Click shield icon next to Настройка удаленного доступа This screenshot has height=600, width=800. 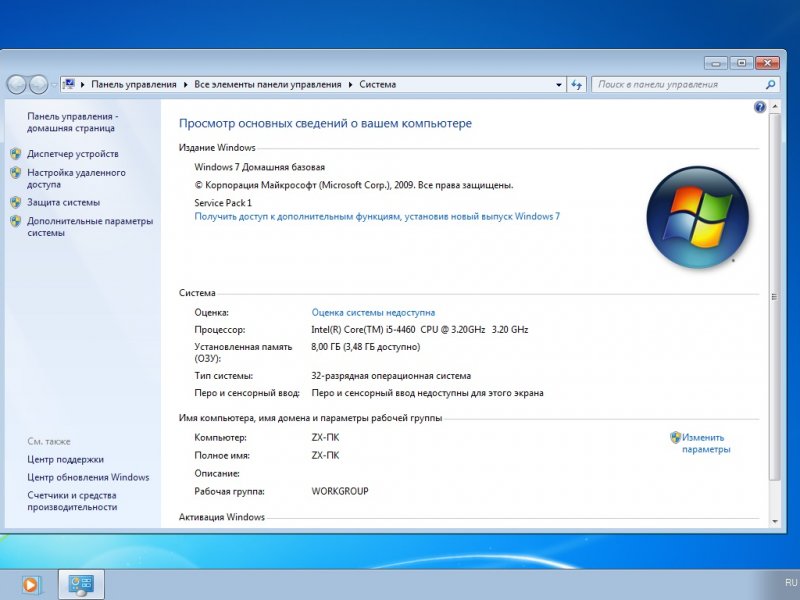(x=16, y=173)
